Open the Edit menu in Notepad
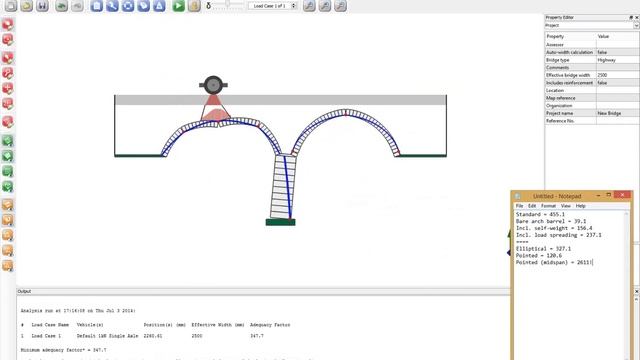The height and width of the screenshot is (360, 640). pyautogui.click(x=532, y=206)
